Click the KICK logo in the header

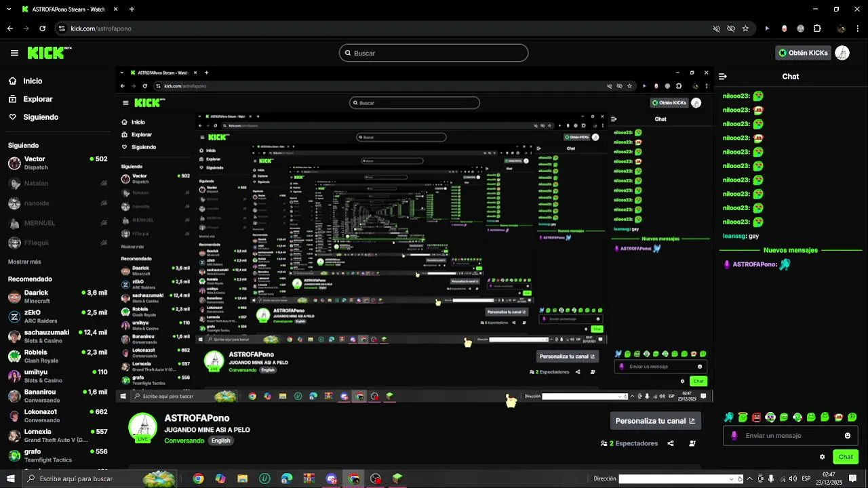[x=49, y=52]
